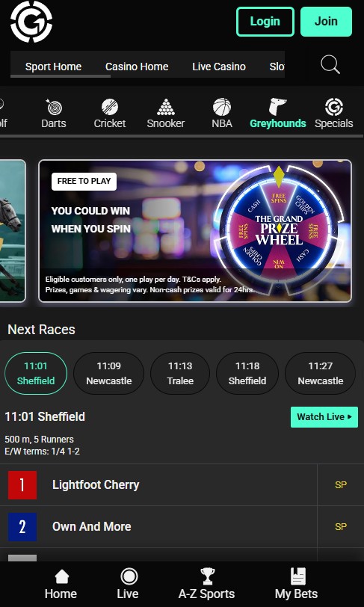Select the 11:13 Tralee race

point(180,373)
